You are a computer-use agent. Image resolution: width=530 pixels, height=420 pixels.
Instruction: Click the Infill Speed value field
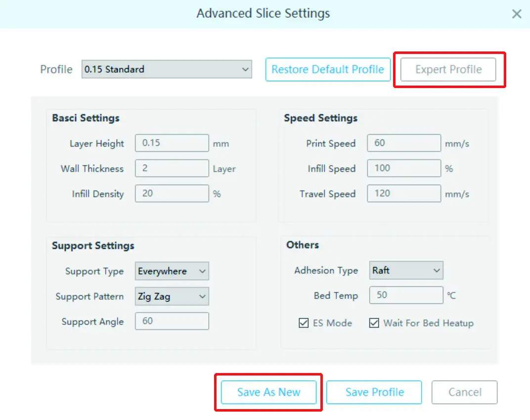(x=404, y=168)
